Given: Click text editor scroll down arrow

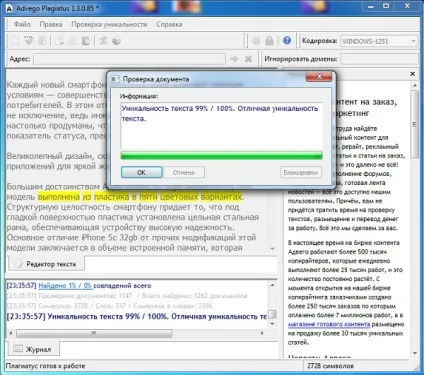Looking at the screenshot, I should 272,249.
